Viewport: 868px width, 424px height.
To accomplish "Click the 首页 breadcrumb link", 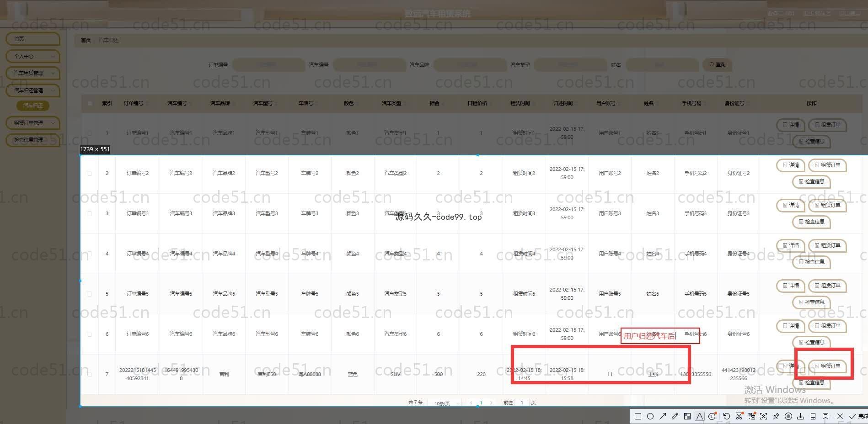I will tap(86, 40).
